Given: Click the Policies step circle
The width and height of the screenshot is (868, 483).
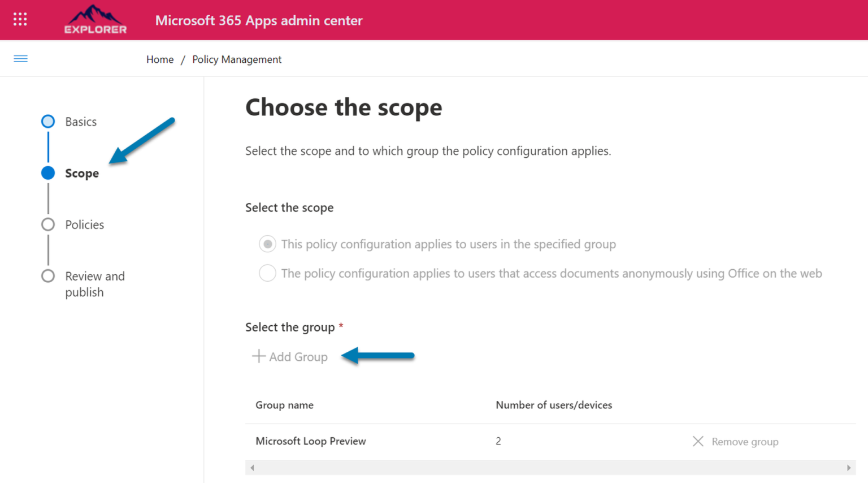Looking at the screenshot, I should point(48,225).
